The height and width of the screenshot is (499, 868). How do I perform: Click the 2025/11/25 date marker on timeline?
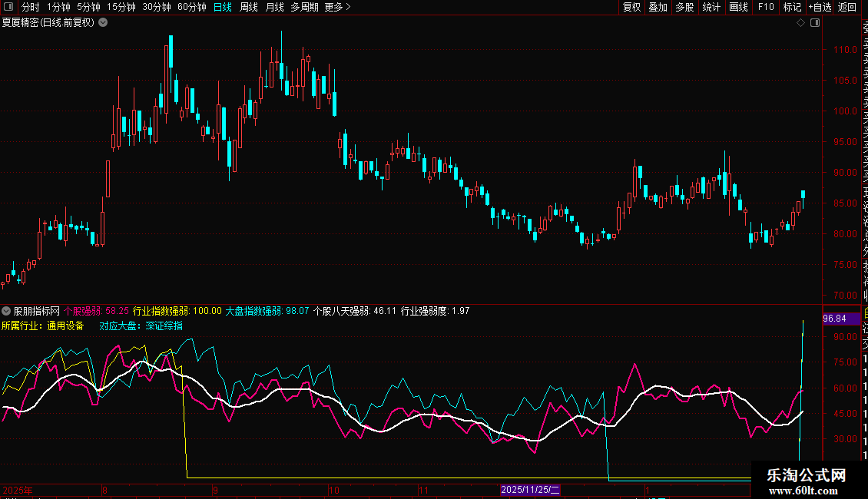pyautogui.click(x=530, y=489)
